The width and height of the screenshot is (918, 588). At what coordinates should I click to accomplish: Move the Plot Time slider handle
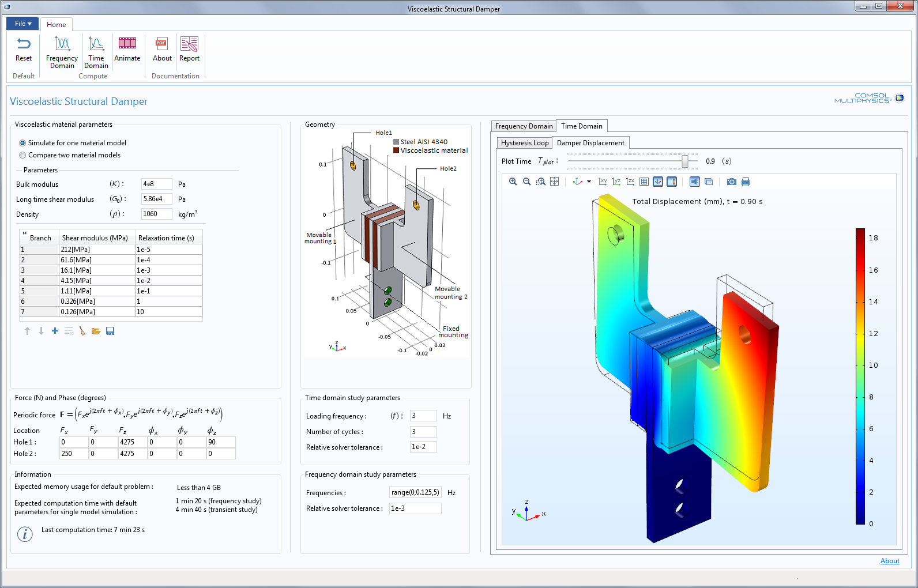coord(685,161)
